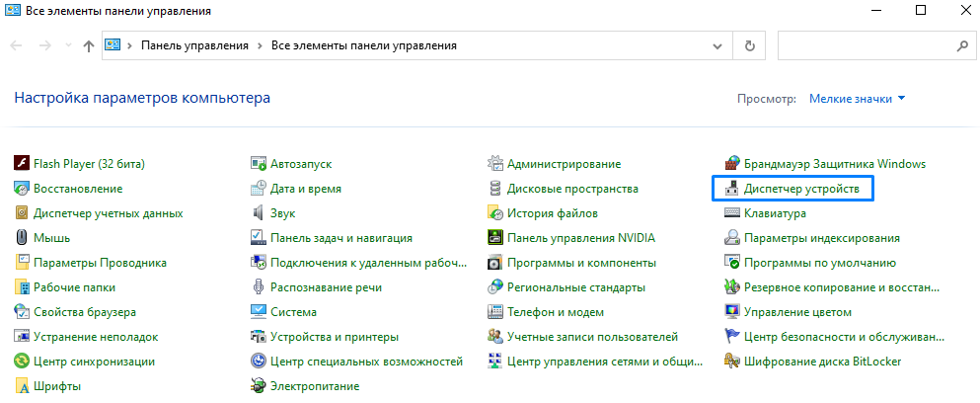Image resolution: width=980 pixels, height=403 pixels.
Task: Expand the chevron after Панель управления breadcrumb
Action: [x=260, y=45]
